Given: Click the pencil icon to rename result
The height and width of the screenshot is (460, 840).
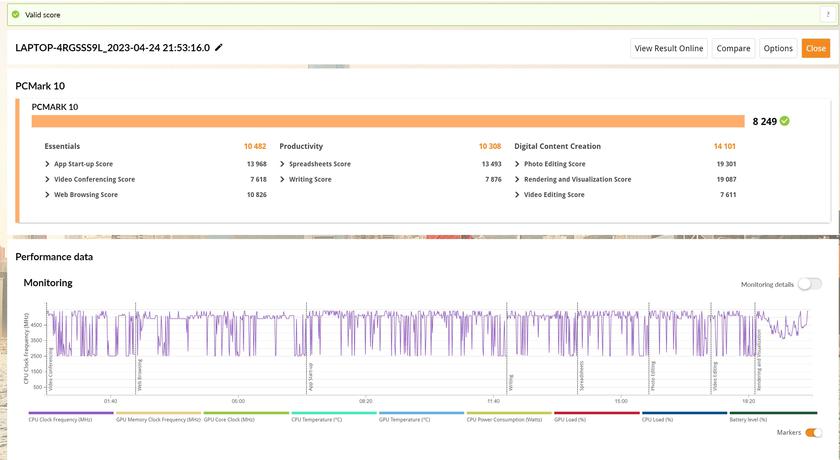Looking at the screenshot, I should (219, 48).
